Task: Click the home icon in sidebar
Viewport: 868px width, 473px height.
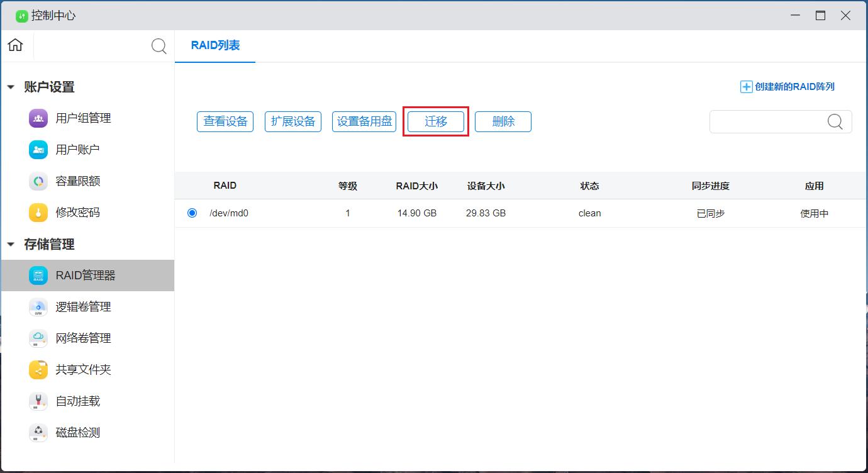Action: tap(15, 45)
